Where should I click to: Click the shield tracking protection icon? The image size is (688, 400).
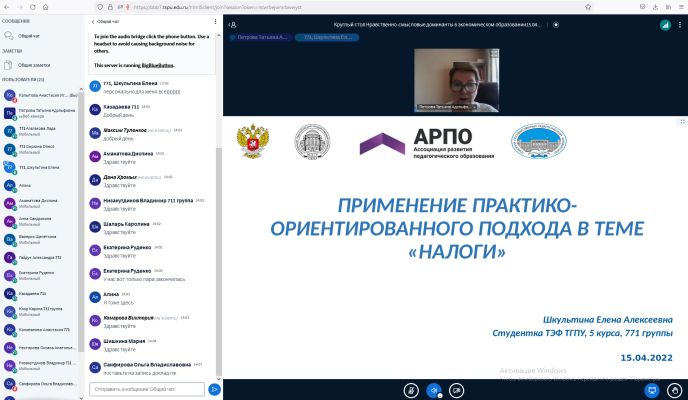[100, 7]
